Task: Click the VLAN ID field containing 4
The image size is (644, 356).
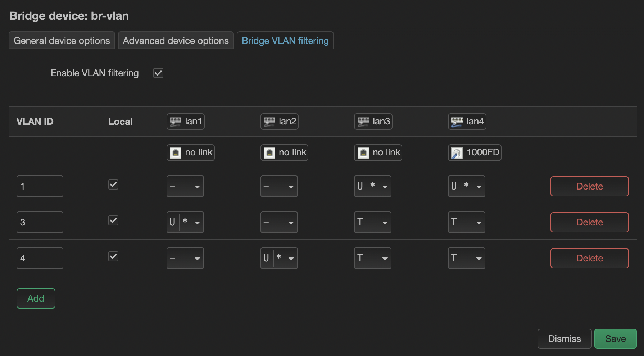Action: (x=40, y=258)
